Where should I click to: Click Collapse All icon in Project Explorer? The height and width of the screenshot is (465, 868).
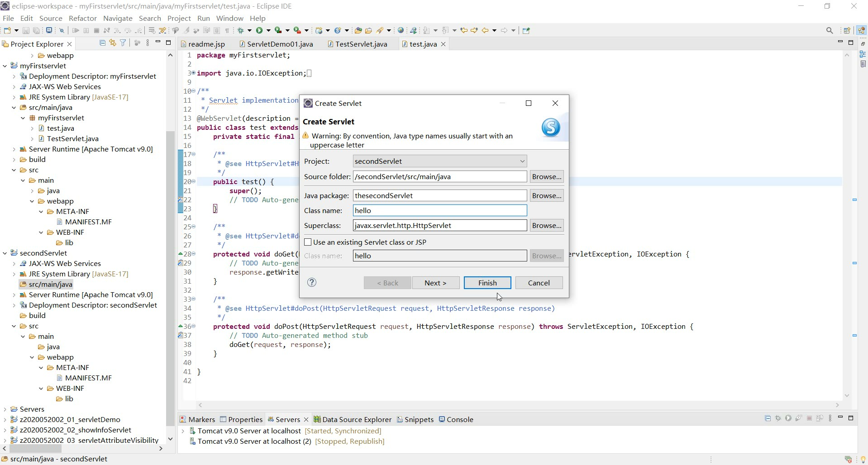pyautogui.click(x=102, y=43)
